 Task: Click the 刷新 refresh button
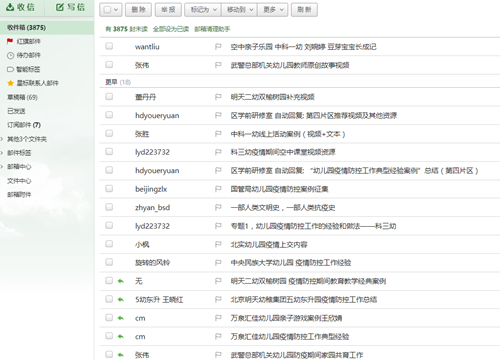pyautogui.click(x=304, y=10)
